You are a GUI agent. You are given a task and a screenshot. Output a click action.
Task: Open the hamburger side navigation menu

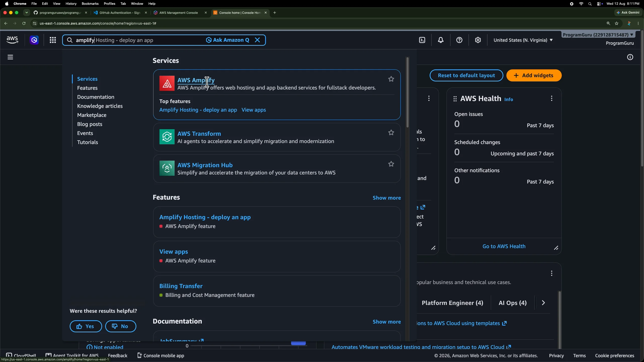pos(10,57)
